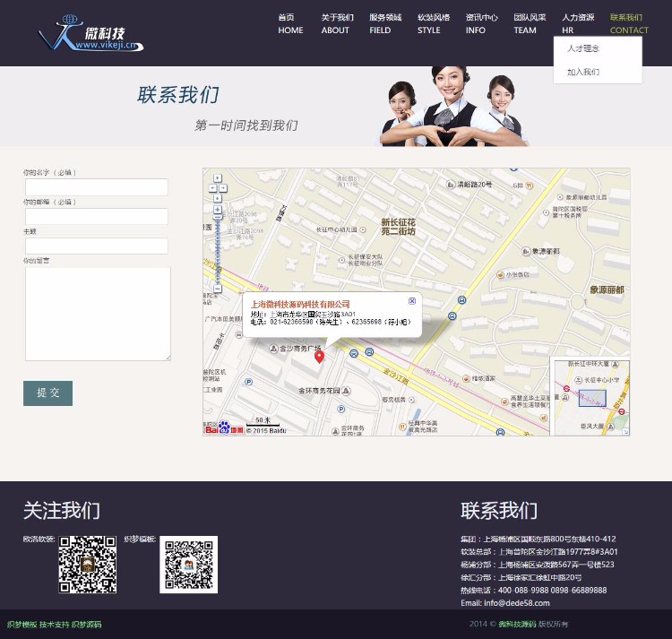Click the red location pin marker
Viewport: 672px width, 639px height.
point(319,357)
